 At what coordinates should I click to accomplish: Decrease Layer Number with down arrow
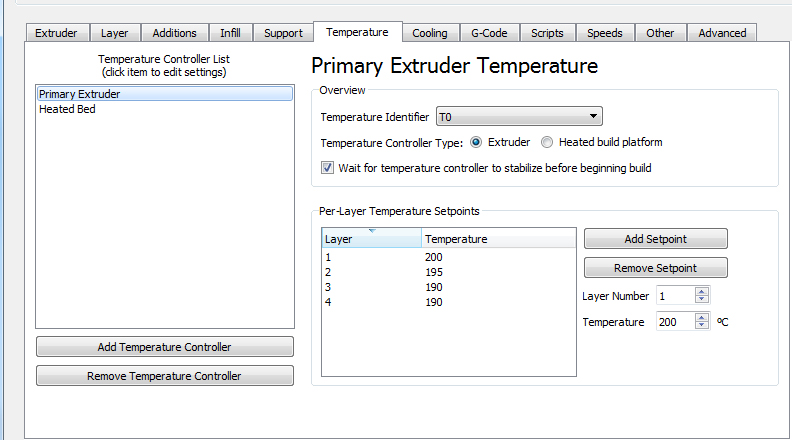(x=702, y=299)
